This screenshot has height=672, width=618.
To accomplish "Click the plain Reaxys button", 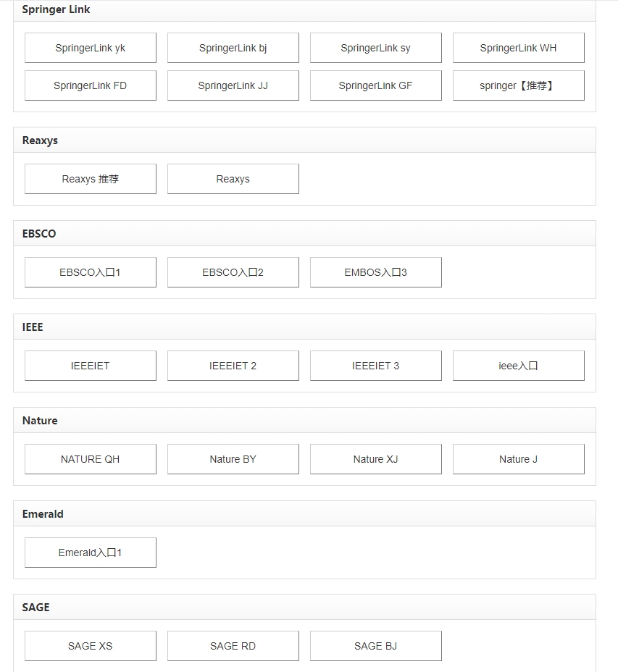I will pyautogui.click(x=233, y=179).
